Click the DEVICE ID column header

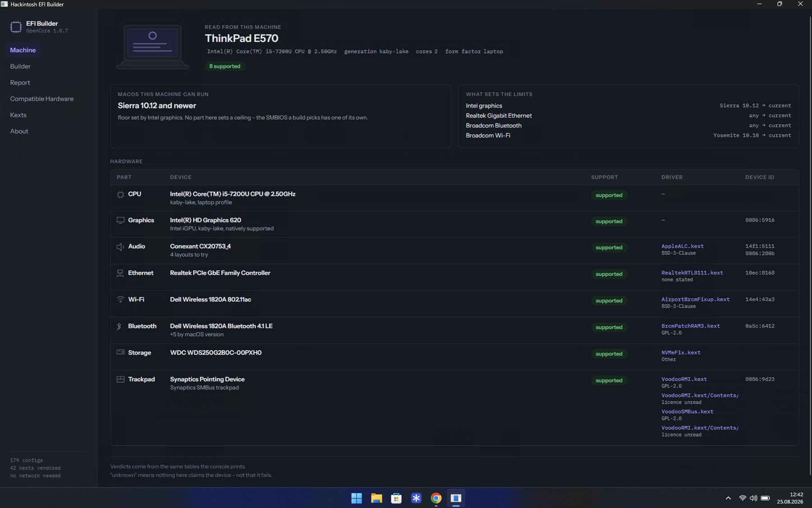760,177
